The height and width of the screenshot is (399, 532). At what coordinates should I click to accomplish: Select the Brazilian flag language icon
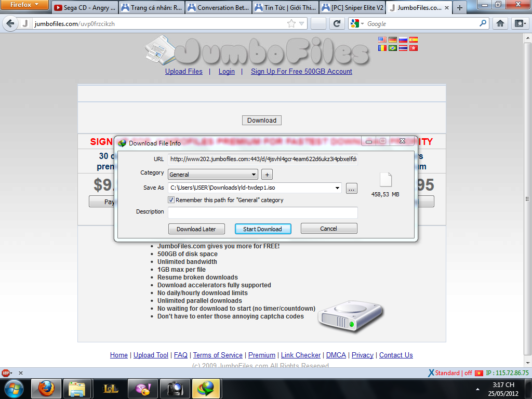point(393,48)
